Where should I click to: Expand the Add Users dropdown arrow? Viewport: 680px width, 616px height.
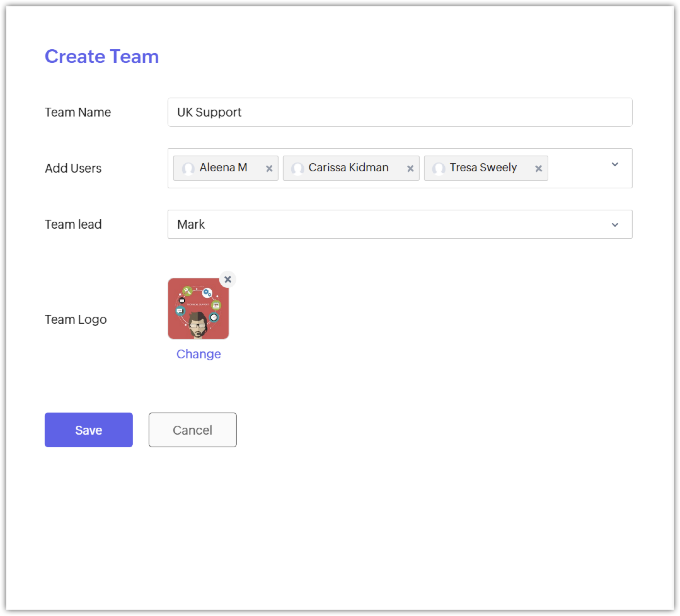pyautogui.click(x=614, y=164)
